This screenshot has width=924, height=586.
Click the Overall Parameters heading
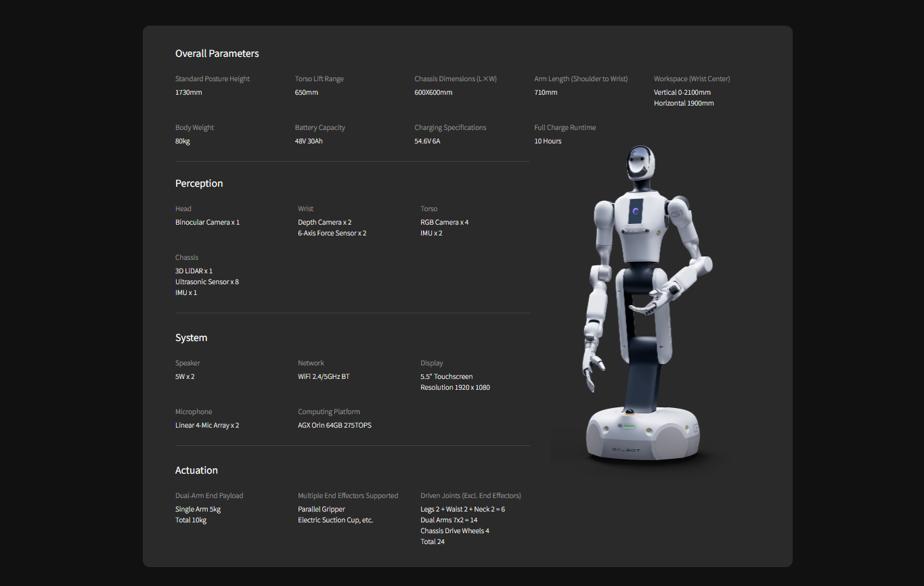(x=217, y=53)
